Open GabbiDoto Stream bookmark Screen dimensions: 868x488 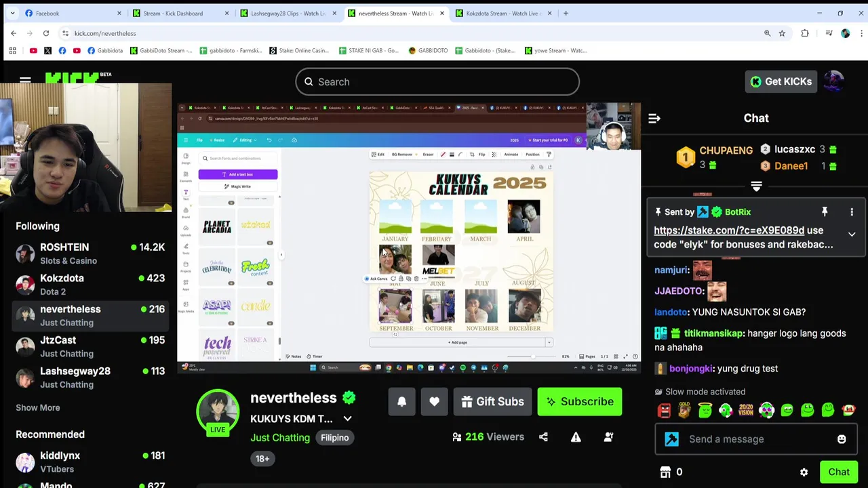pyautogui.click(x=161, y=50)
